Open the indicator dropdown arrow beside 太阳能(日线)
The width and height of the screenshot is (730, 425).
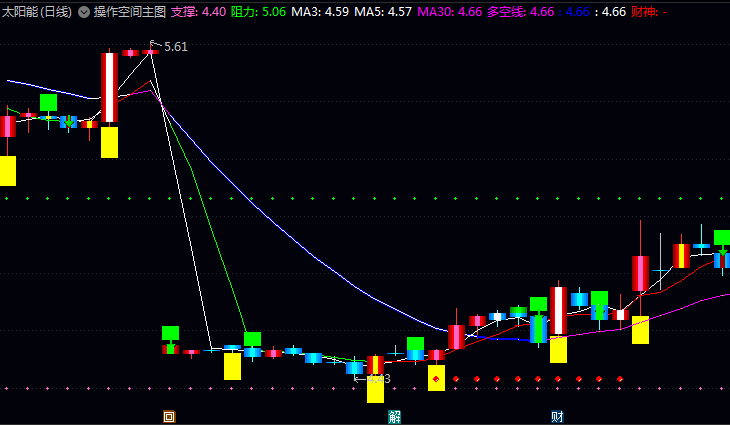pos(84,12)
